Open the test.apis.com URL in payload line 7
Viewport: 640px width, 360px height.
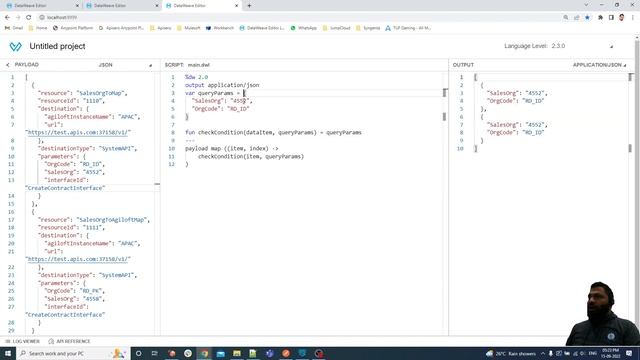(x=78, y=133)
